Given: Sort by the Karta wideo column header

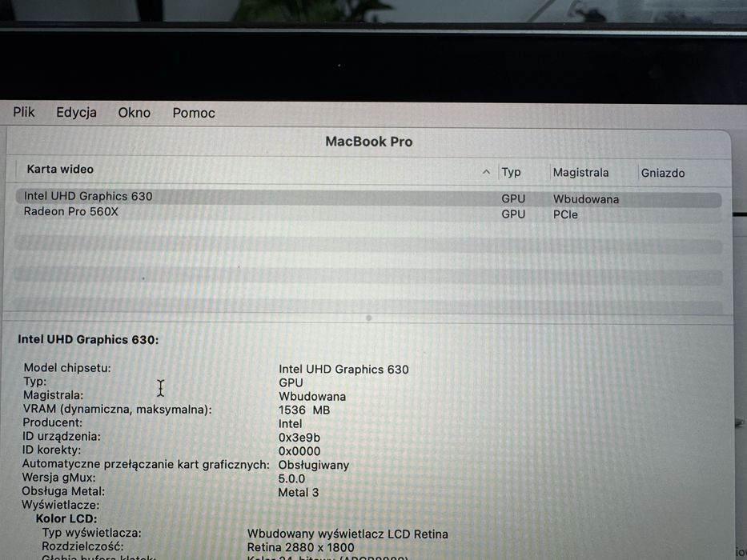Looking at the screenshot, I should coord(60,169).
